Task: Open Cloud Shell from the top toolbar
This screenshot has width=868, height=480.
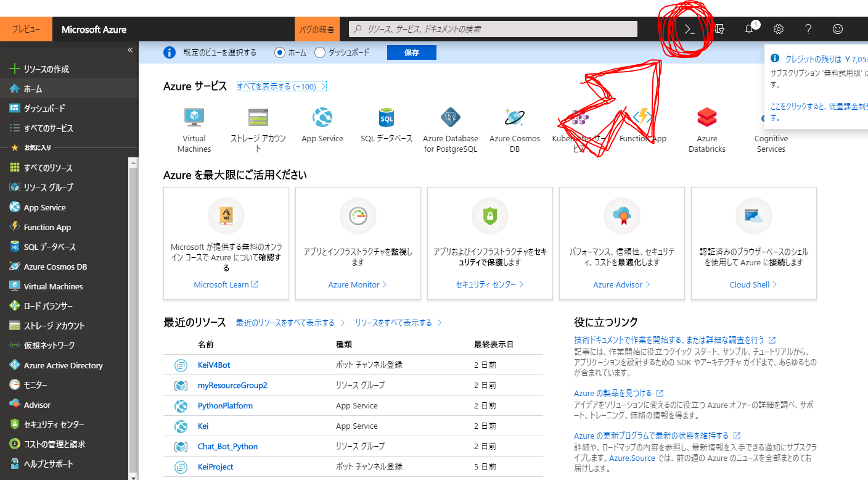Action: point(689,28)
